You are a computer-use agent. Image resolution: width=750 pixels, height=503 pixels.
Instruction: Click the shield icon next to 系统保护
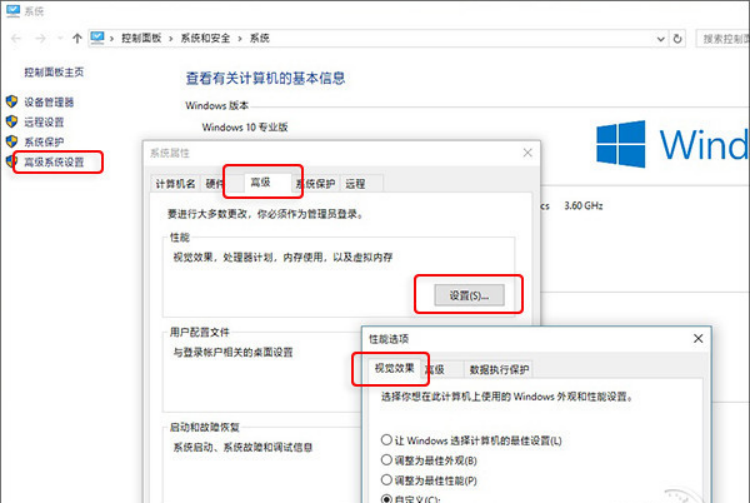tap(12, 142)
